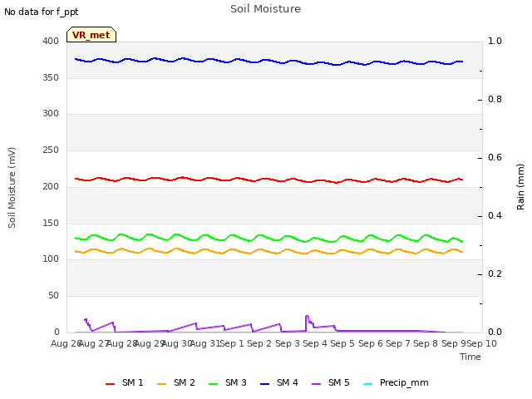
Task: Click the Sep 1 date tick label
Action: tap(233, 344)
